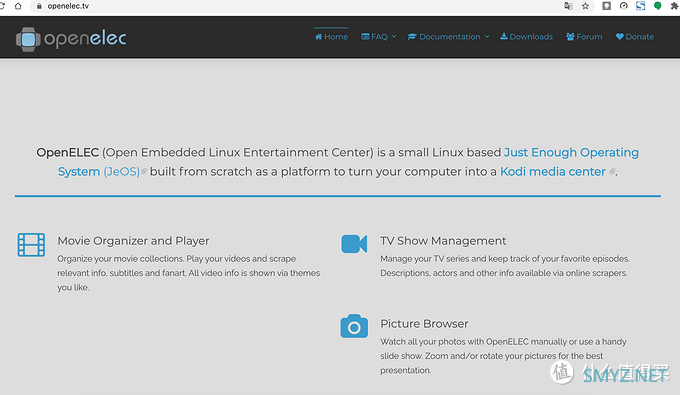Open the Donate page
680x395 pixels.
[635, 37]
